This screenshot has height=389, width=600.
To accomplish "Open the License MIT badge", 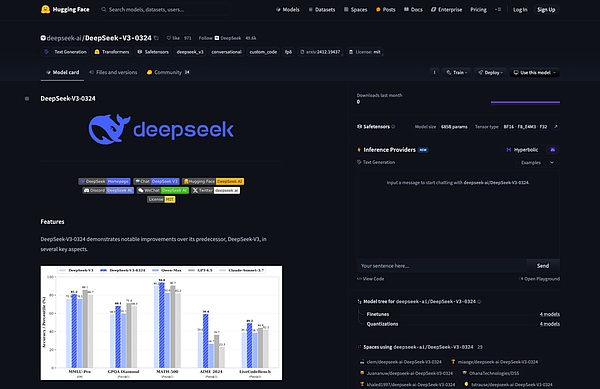I will (x=161, y=199).
